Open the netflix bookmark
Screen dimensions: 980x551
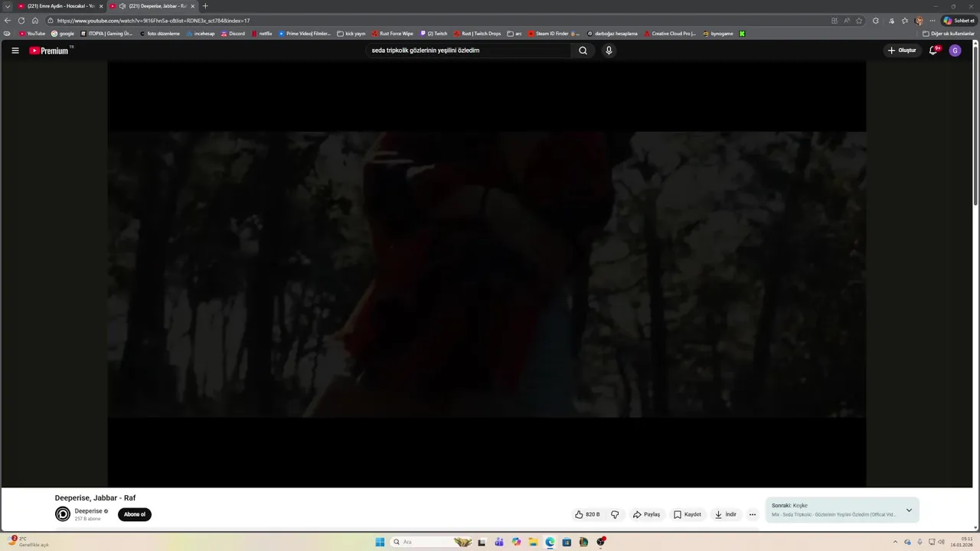[x=262, y=34]
